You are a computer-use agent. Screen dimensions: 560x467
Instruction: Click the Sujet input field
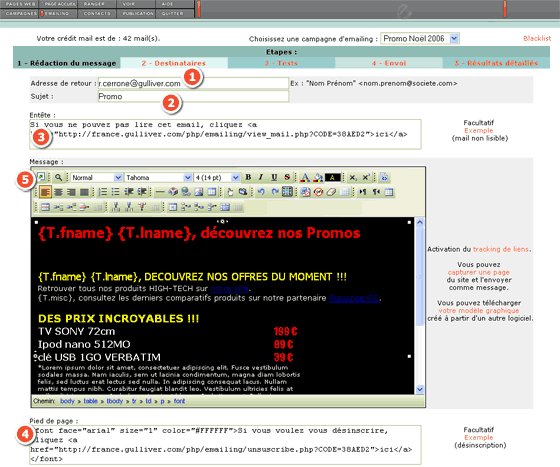coord(193,96)
